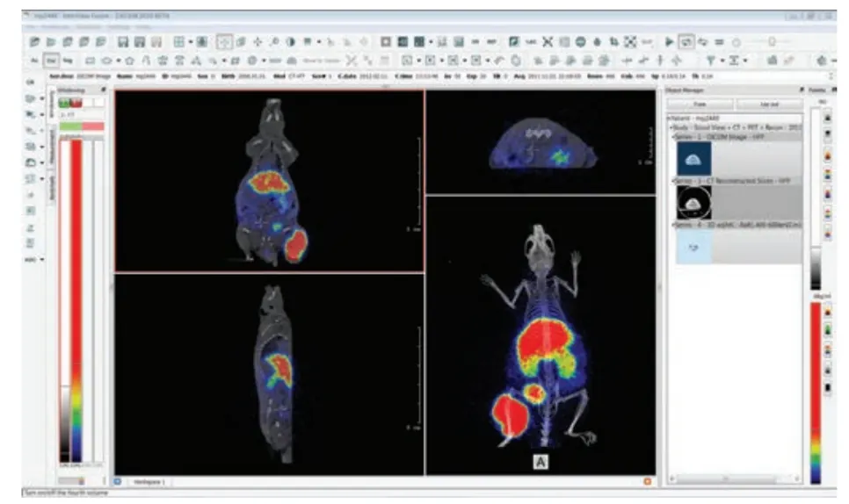
Task: Select the highlighted pointer selection tool
Action: point(224,41)
